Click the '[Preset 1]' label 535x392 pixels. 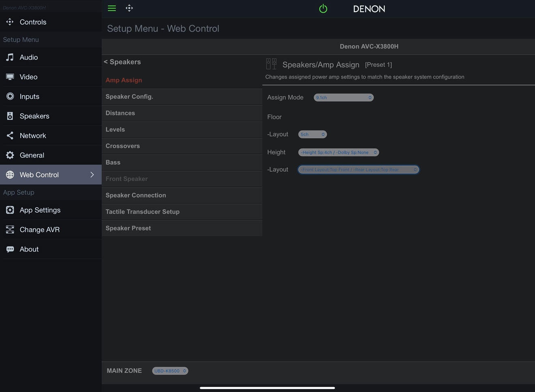pos(379,65)
